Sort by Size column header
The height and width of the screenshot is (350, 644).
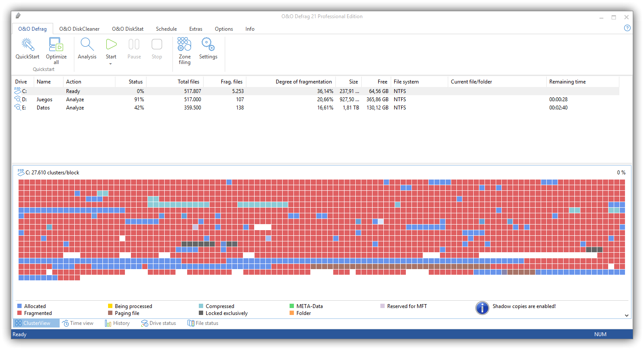(349, 82)
